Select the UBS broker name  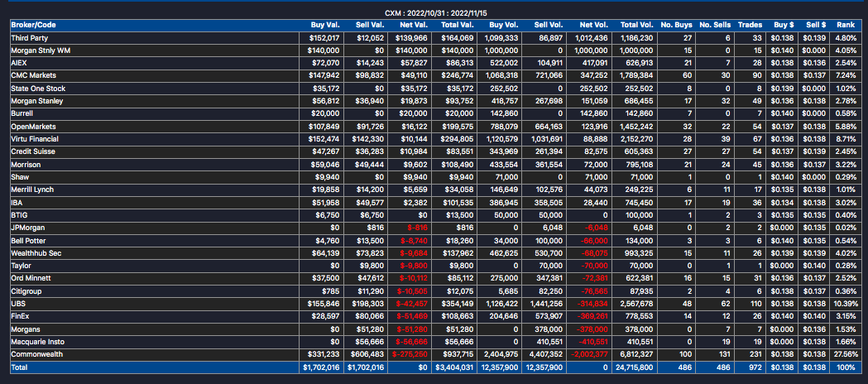[x=18, y=304]
